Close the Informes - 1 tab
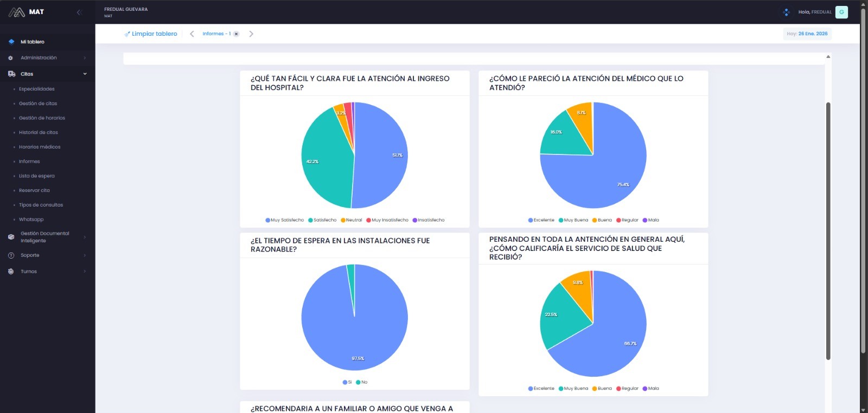This screenshot has width=868, height=413. click(x=237, y=34)
